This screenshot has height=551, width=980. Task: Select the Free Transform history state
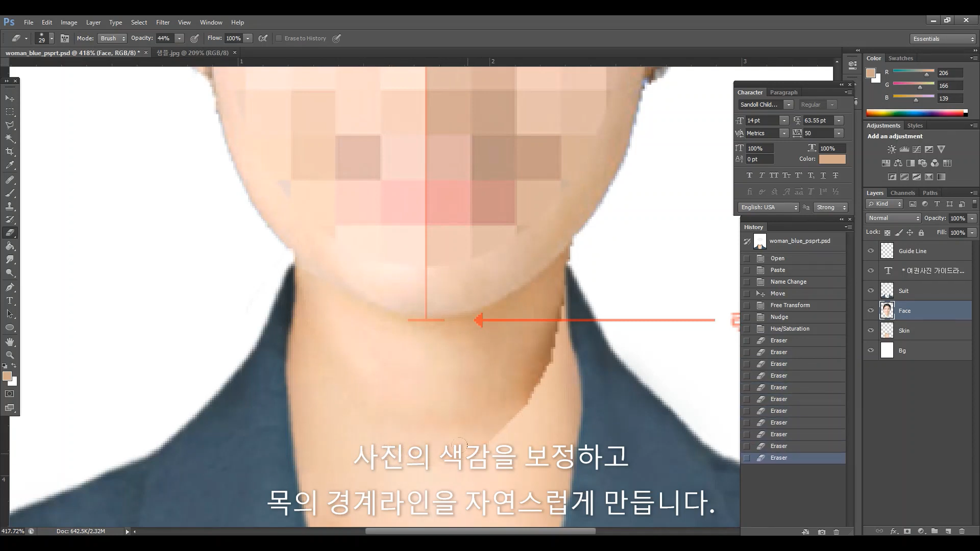(790, 305)
